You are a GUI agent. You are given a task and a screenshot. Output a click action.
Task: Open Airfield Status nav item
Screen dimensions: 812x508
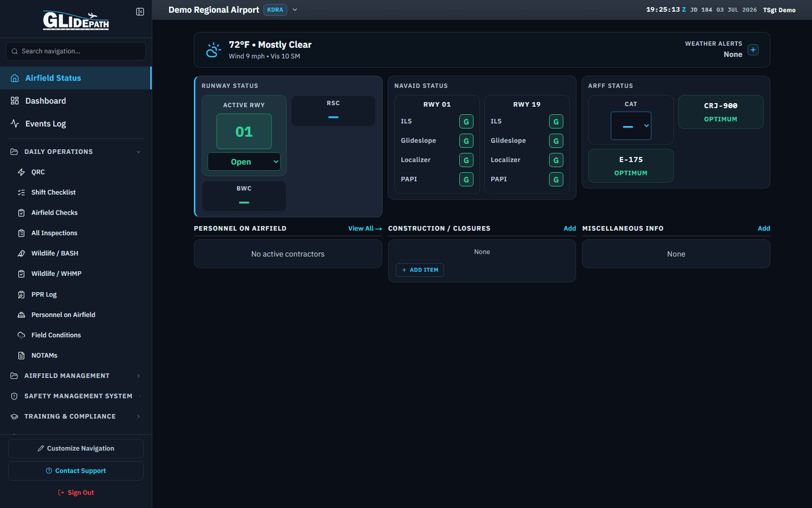click(x=76, y=78)
